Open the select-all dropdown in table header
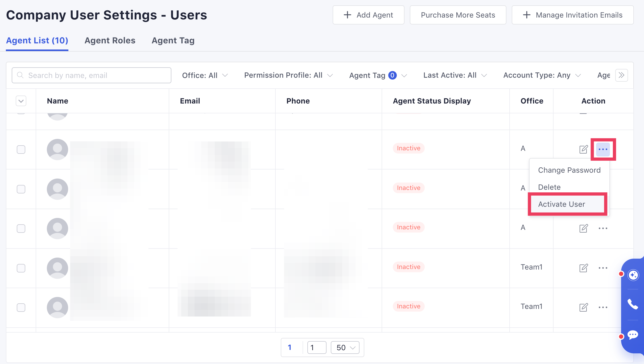Viewport: 644px width, 364px height. [x=21, y=101]
